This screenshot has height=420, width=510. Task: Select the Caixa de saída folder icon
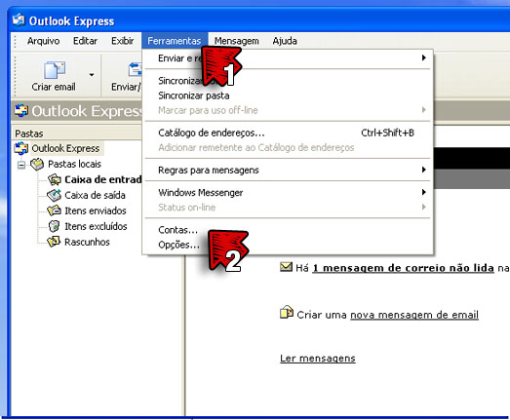(54, 195)
